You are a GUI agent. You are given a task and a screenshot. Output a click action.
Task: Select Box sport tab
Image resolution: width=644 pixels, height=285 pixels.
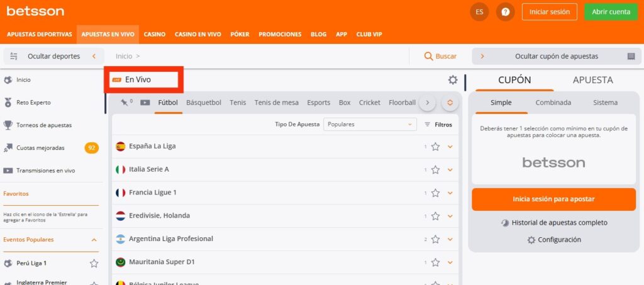[x=345, y=103]
